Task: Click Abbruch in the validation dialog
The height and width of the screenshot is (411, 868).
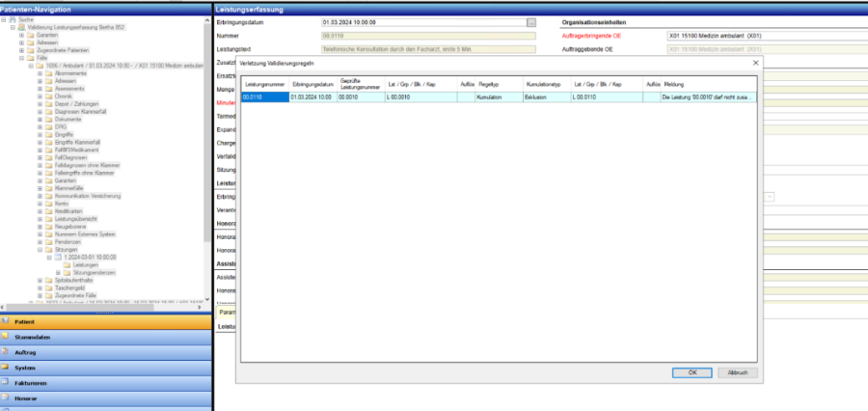Action: point(738,372)
